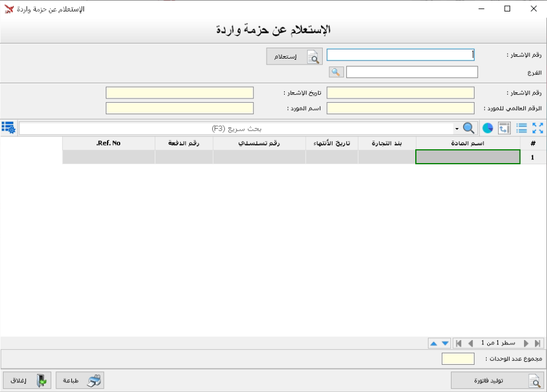The image size is (547, 392).
Task: Click the Ref. No column header
Action: coord(109,144)
